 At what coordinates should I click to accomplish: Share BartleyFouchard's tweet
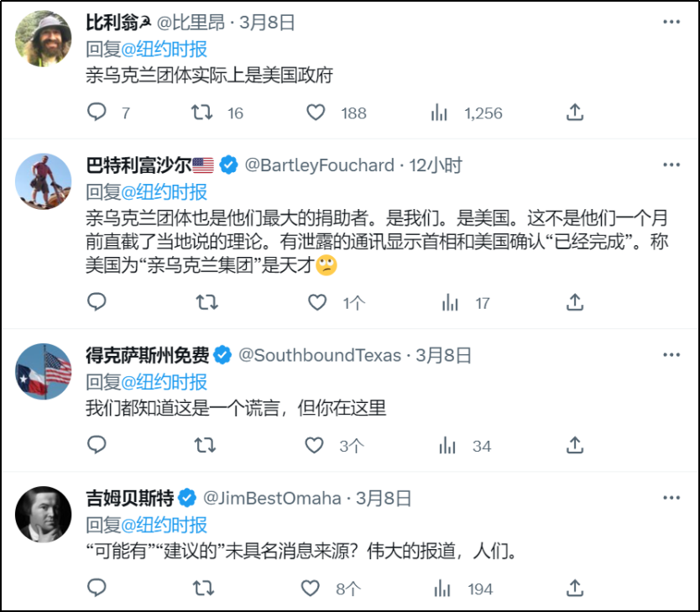[575, 302]
